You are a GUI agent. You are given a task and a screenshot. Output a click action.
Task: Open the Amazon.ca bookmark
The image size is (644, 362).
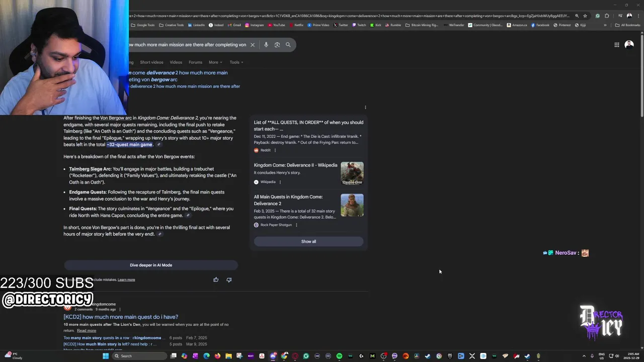[517, 25]
